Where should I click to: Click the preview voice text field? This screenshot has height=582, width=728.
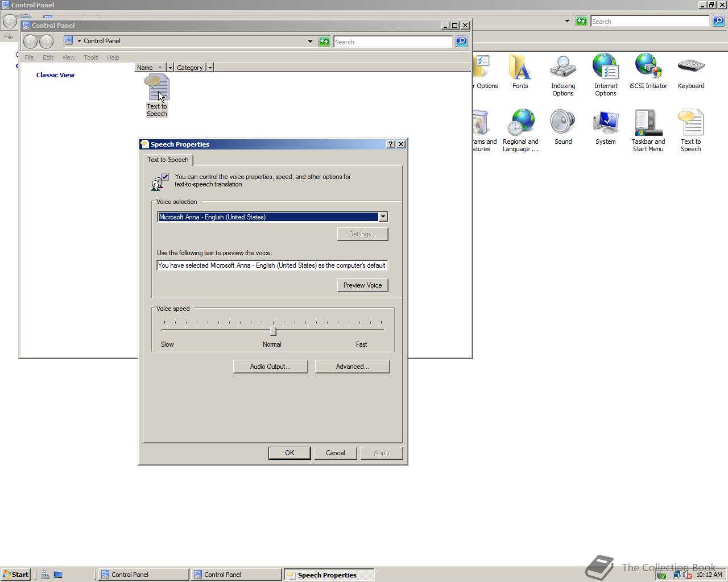[x=272, y=265]
